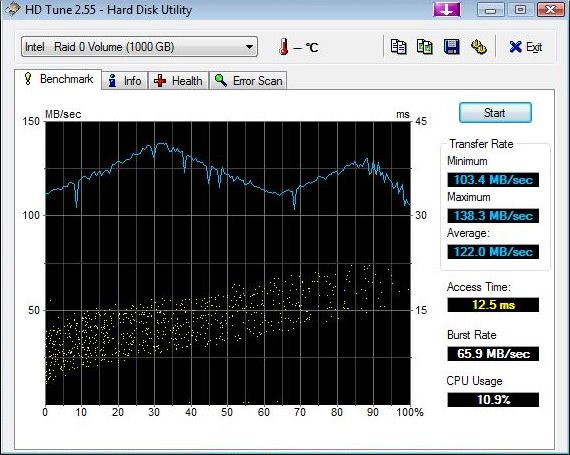The height and width of the screenshot is (455, 570).
Task: Click the drive selector dropdown arrow
Action: (249, 47)
